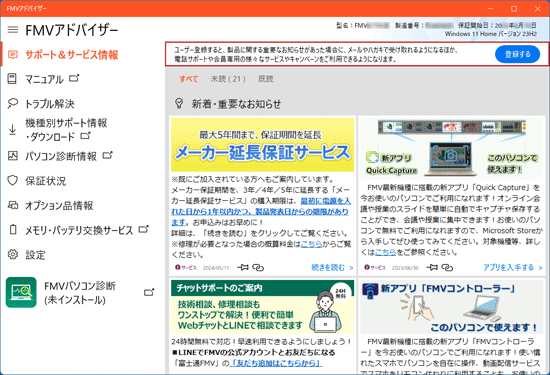Pin the Quick Capture card
The image size is (550, 375).
tap(432, 268)
